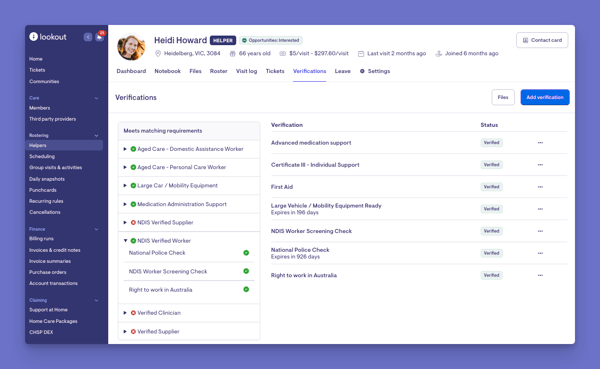Collapse the Rostering sidebar section

[x=96, y=136]
